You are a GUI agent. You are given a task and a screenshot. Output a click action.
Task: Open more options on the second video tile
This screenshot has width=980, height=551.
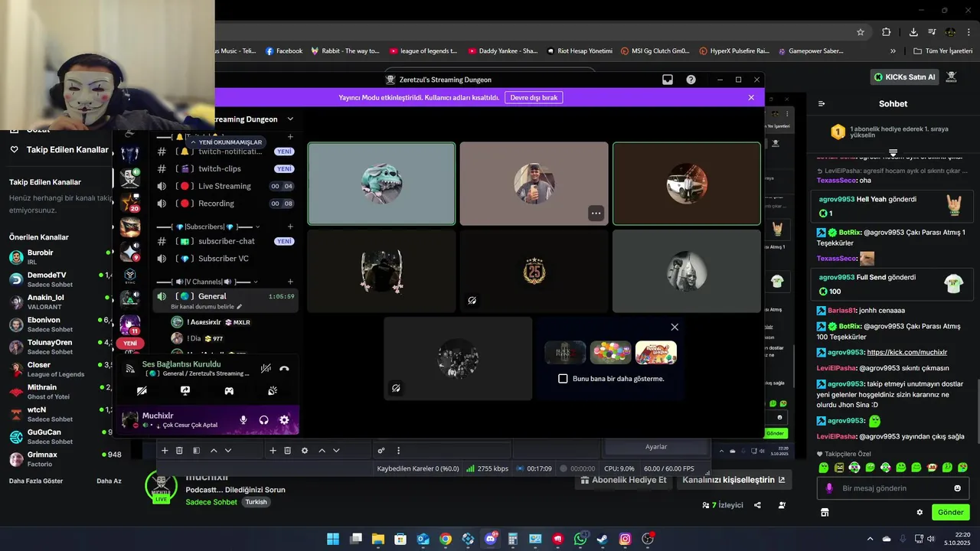(596, 214)
